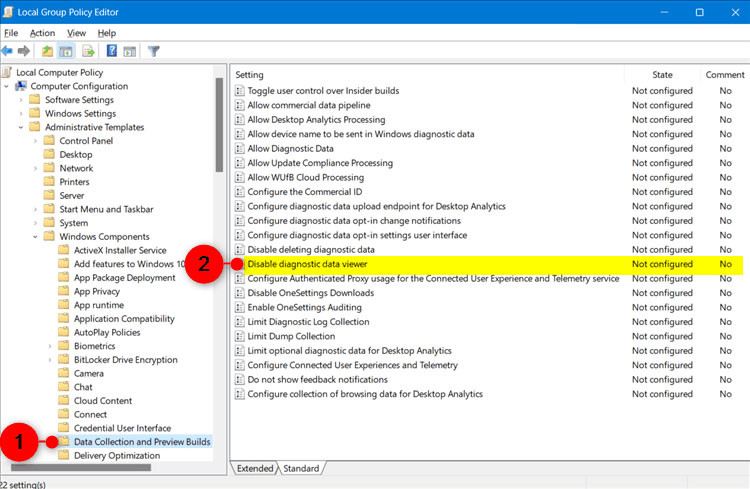The image size is (750, 489).
Task: Sort list by the State column header
Action: click(x=662, y=75)
